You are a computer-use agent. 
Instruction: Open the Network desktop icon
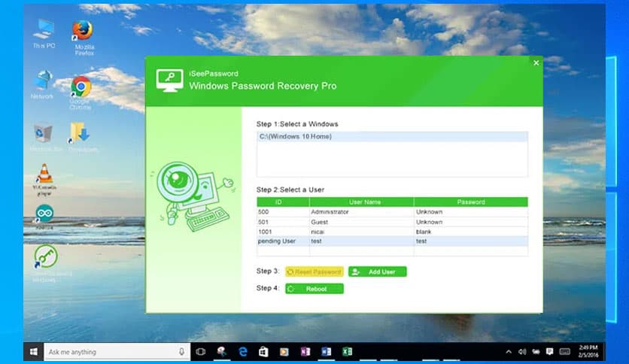click(x=42, y=84)
